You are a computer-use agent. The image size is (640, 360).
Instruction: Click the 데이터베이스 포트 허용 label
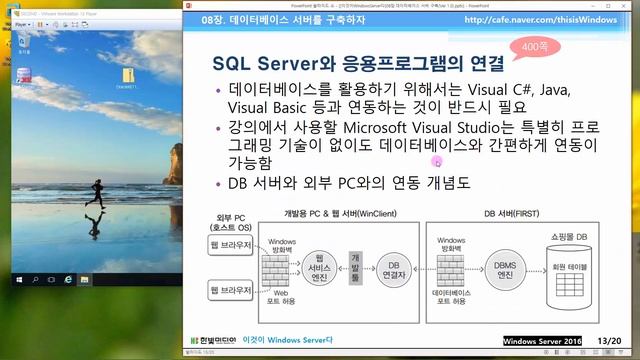[x=451, y=297]
